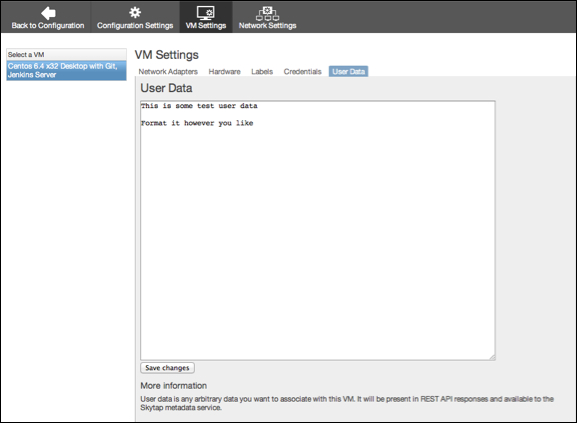Click the 'Select a VM' list header
The image size is (577, 423).
pyautogui.click(x=67, y=54)
